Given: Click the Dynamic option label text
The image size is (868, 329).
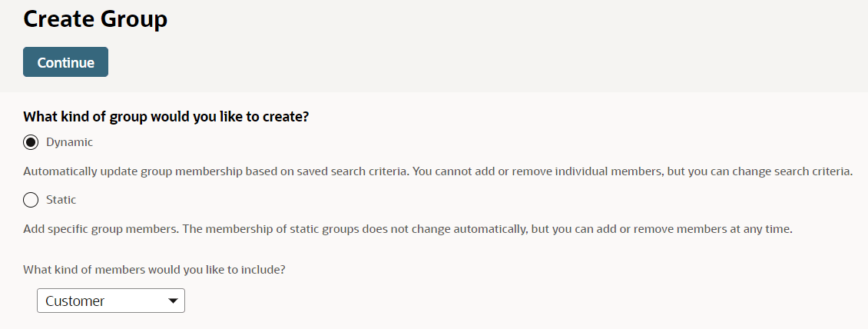Looking at the screenshot, I should point(69,142).
